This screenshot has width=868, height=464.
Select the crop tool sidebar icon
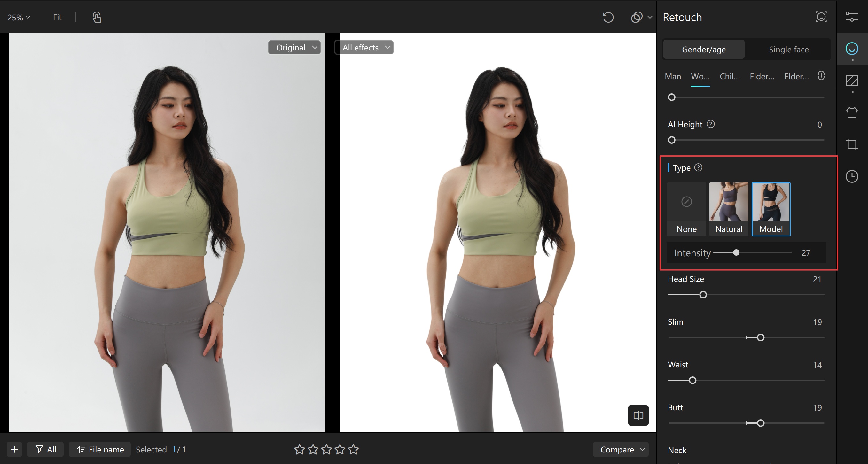coord(851,144)
